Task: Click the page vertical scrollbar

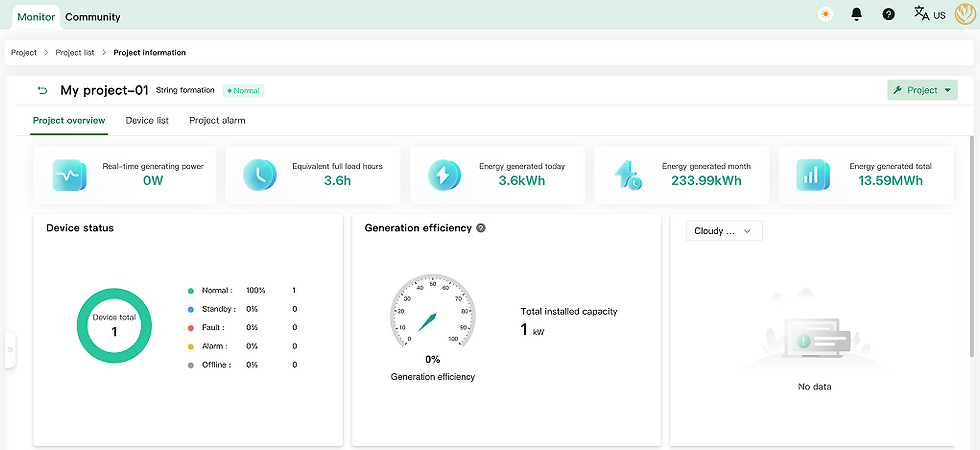Action: 972,244
